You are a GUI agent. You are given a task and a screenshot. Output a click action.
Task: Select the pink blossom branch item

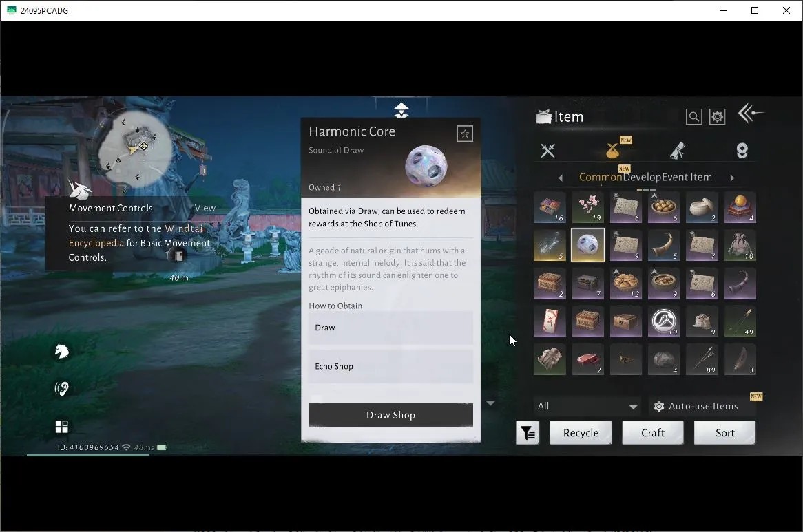tap(587, 207)
